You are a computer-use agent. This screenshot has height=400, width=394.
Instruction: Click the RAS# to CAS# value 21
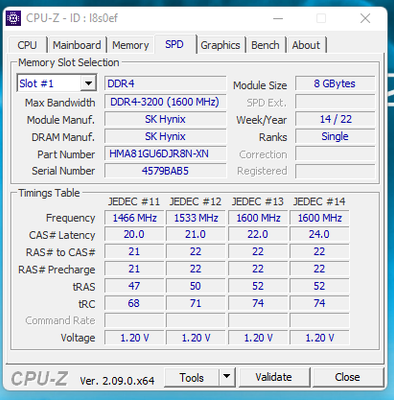tap(134, 251)
